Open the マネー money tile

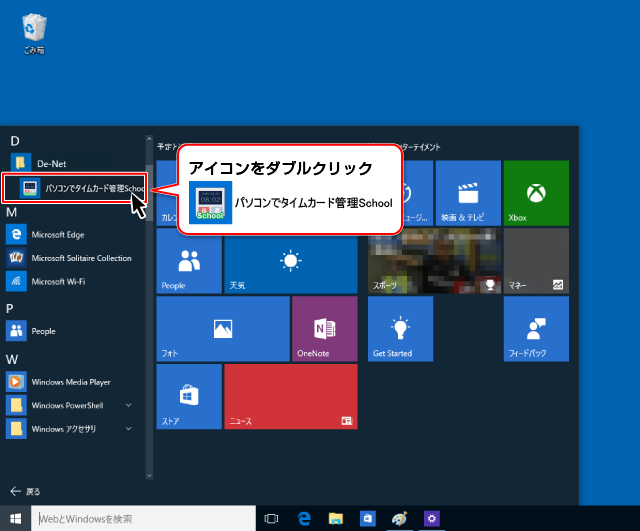(536, 261)
